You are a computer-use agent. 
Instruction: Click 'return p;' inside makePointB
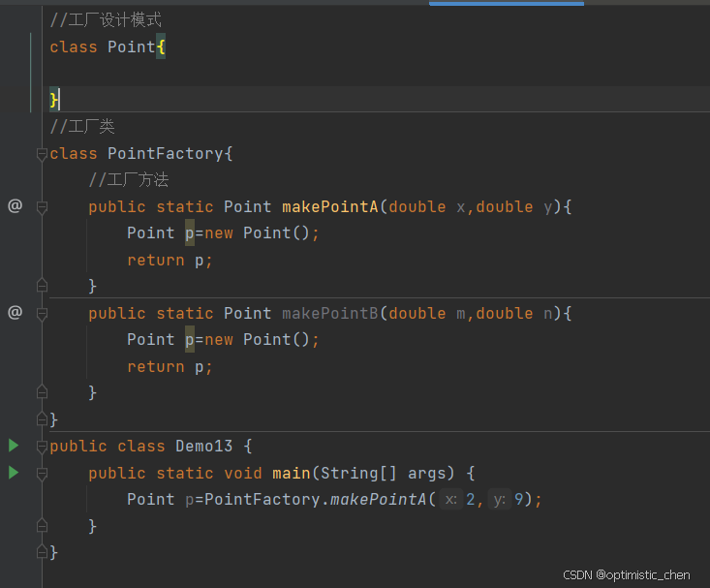click(x=170, y=367)
